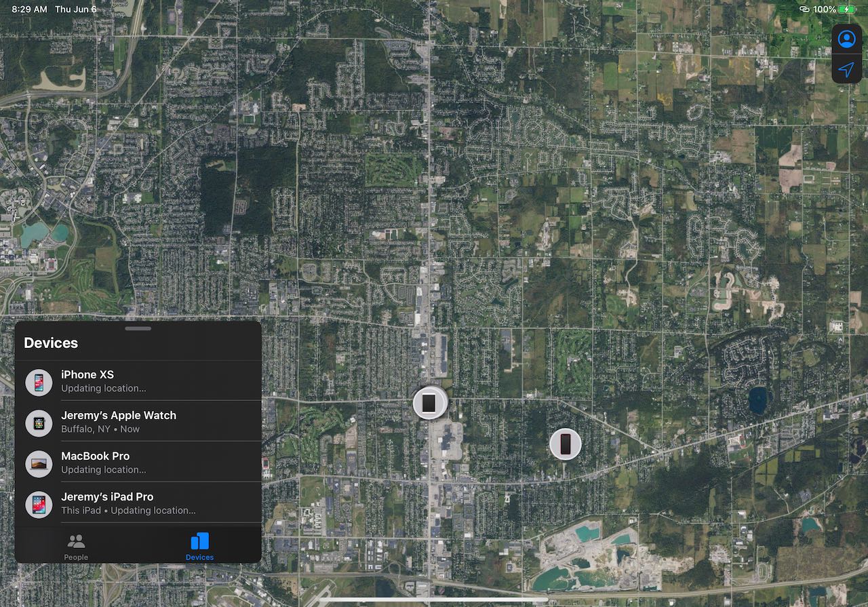Open the Me profile button on the map
Image resolution: width=868 pixels, height=607 pixels.
(846, 39)
